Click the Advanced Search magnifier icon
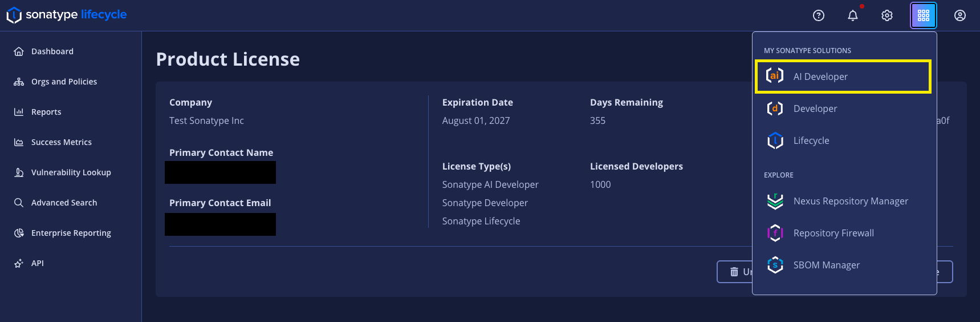The height and width of the screenshot is (322, 980). (x=19, y=203)
